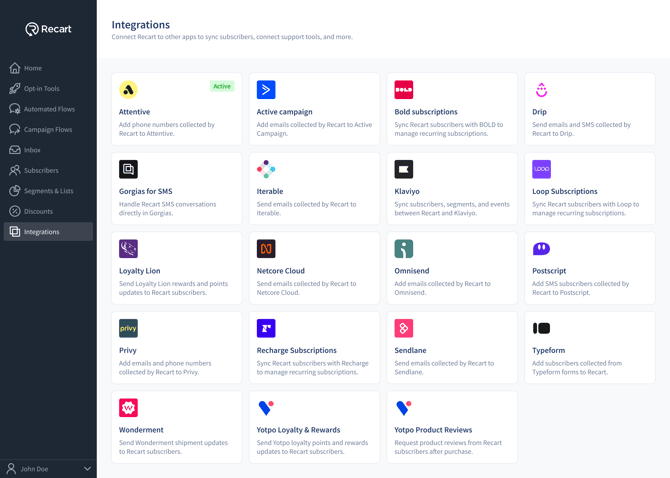The image size is (670, 478).
Task: Click Yotpo Product Reviews description
Action: pyautogui.click(x=448, y=447)
